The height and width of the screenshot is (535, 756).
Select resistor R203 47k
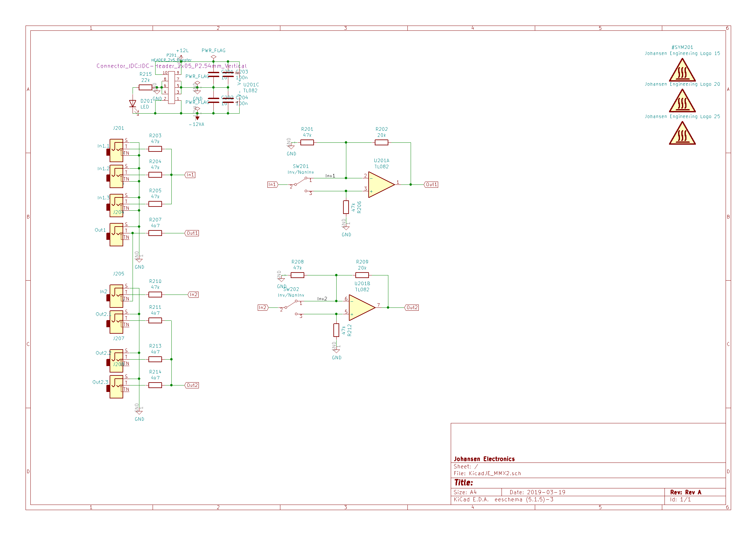coord(155,149)
